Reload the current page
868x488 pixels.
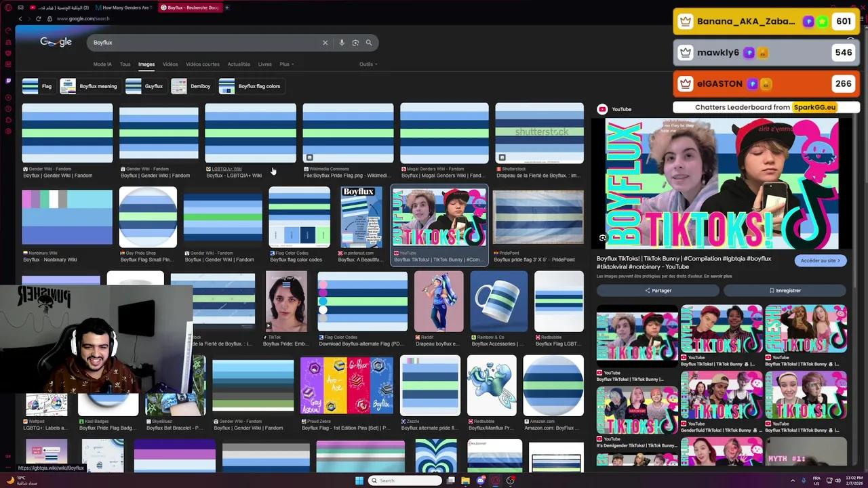tap(38, 18)
